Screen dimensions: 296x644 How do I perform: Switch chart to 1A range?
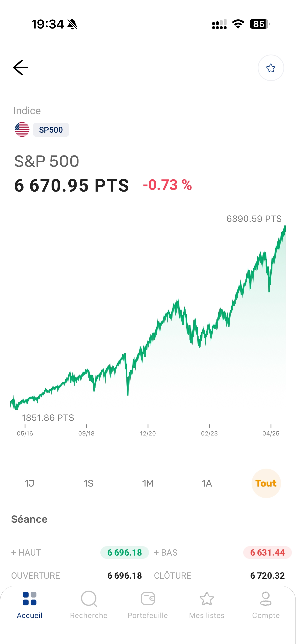pyautogui.click(x=207, y=483)
